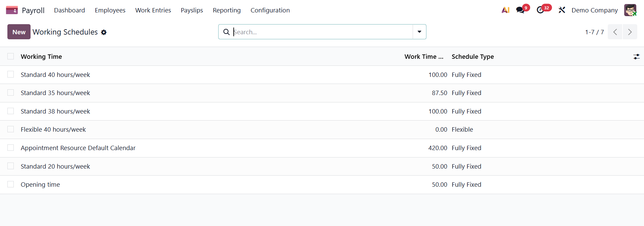Open the Appointment Resource Default Calendar record
The width and height of the screenshot is (644, 226).
tap(78, 148)
